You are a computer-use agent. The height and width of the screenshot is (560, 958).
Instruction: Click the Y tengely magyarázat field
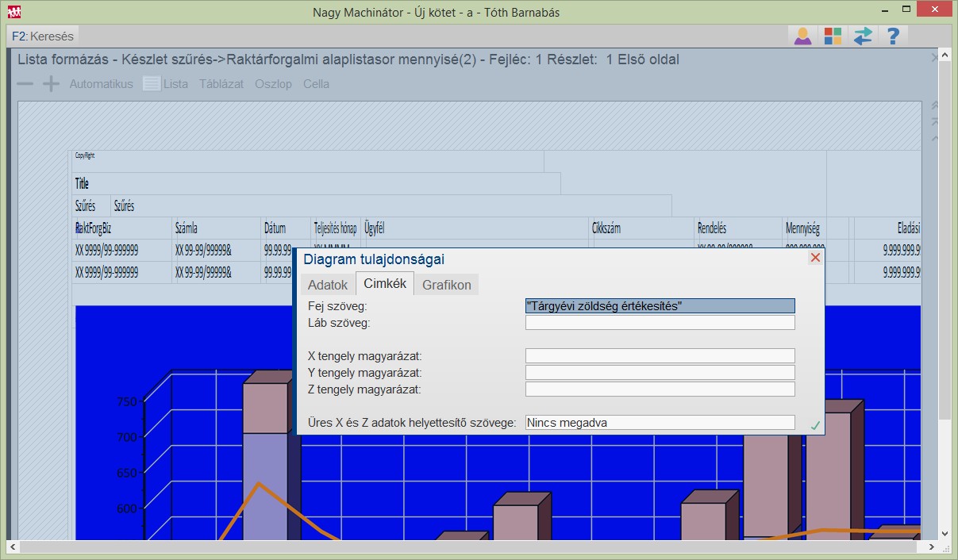coord(660,373)
